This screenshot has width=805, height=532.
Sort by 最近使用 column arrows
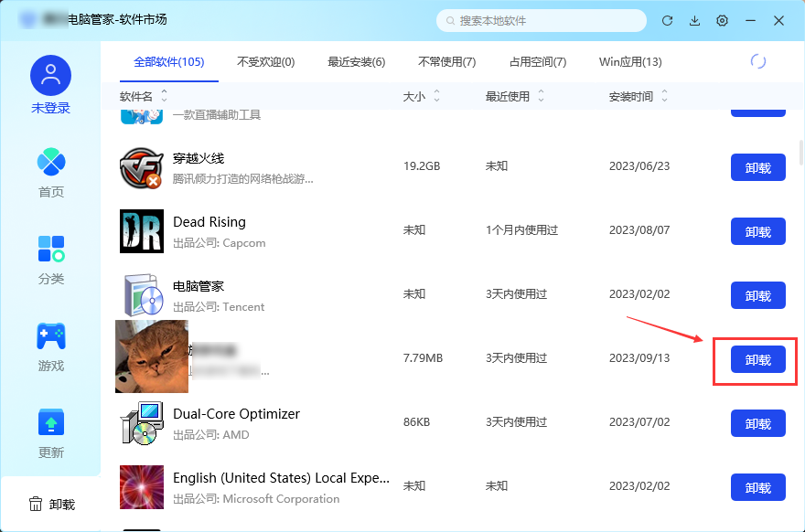coord(542,95)
